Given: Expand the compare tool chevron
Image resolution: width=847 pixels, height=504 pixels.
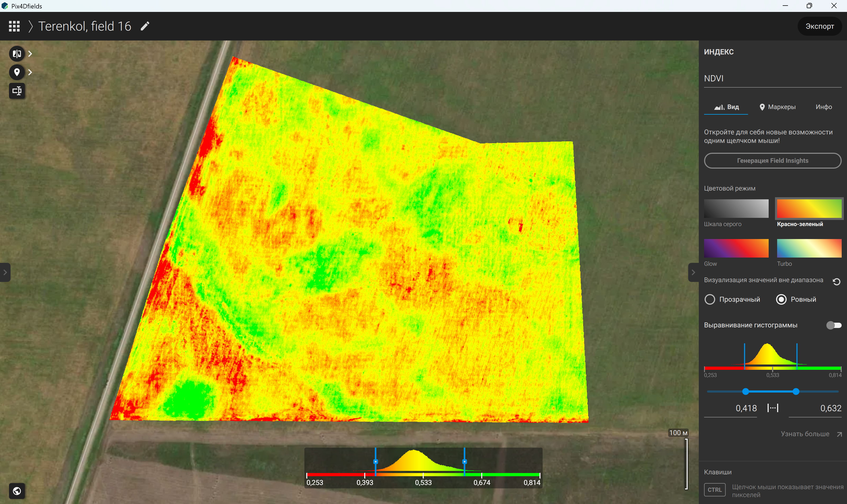Looking at the screenshot, I should click(30, 54).
